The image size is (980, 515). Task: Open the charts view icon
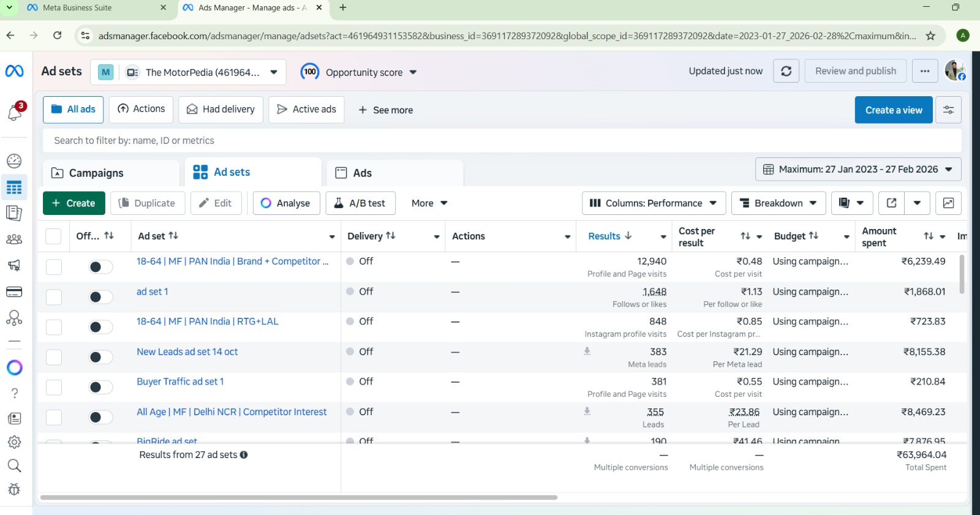[948, 203]
